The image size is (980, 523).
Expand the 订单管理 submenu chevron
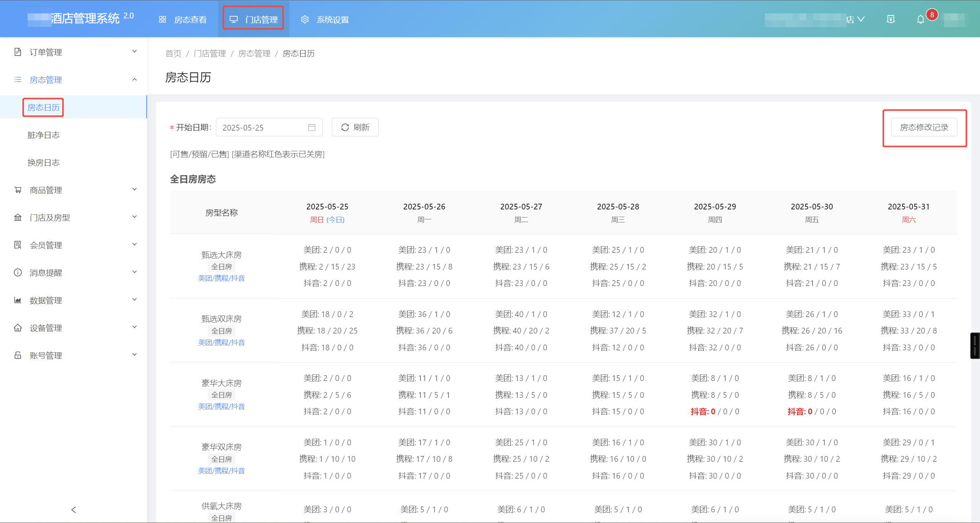(x=134, y=51)
